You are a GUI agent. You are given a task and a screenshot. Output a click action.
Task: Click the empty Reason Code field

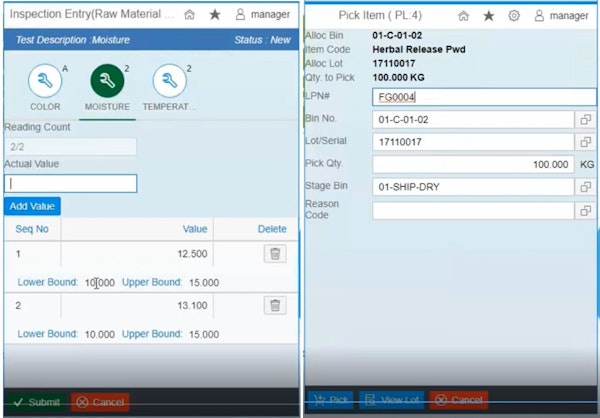tap(473, 211)
